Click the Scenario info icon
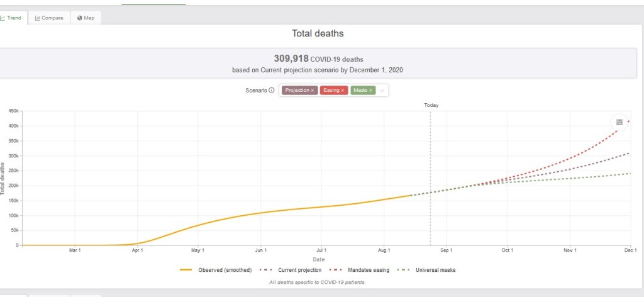 coord(272,90)
